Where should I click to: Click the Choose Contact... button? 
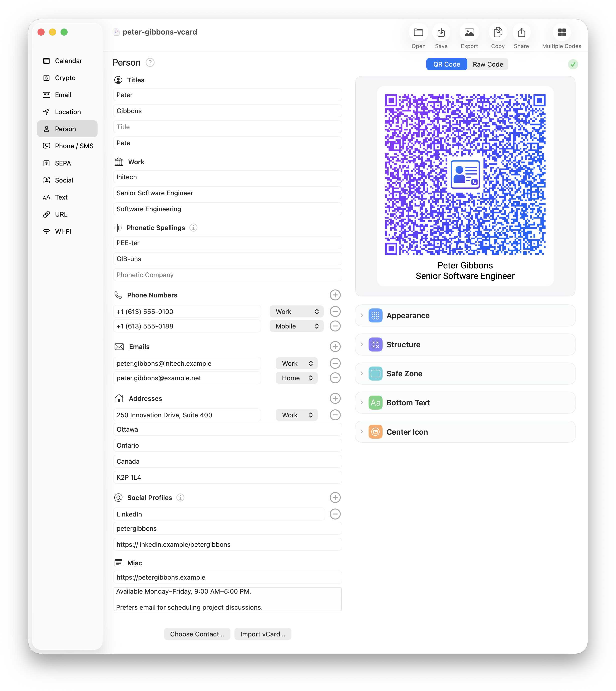coord(197,634)
